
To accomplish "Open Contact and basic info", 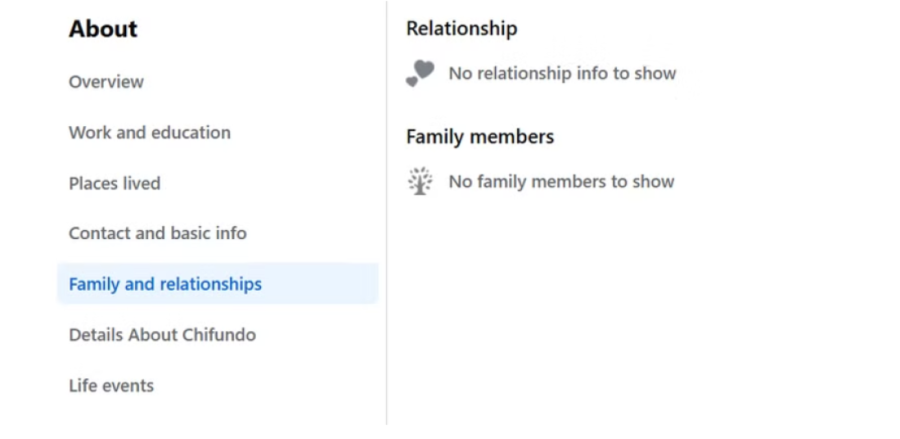I will (157, 233).
